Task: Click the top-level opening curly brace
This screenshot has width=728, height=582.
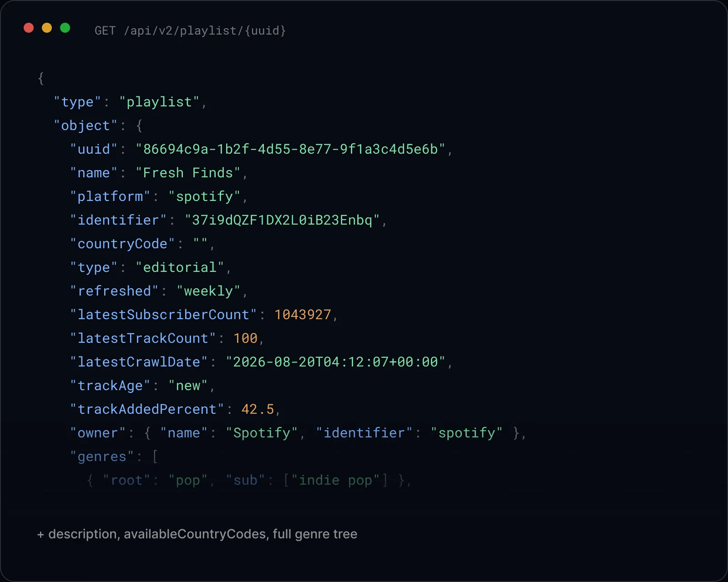Action: [x=41, y=78]
